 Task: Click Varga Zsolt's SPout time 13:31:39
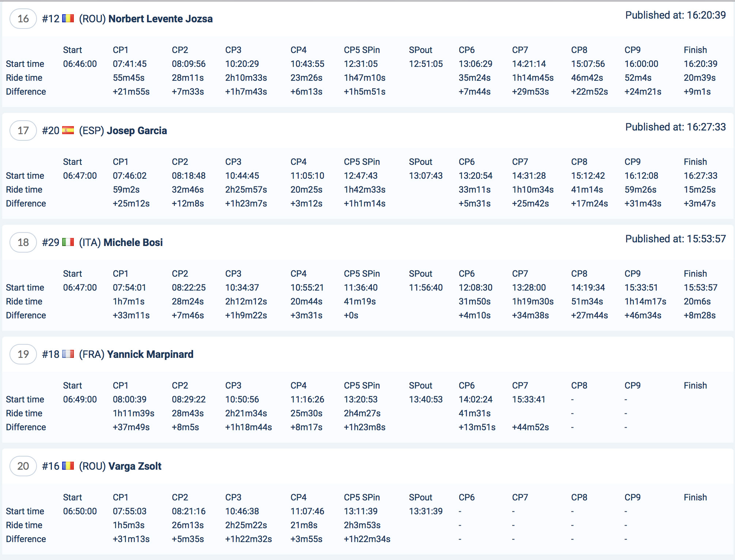point(426,511)
